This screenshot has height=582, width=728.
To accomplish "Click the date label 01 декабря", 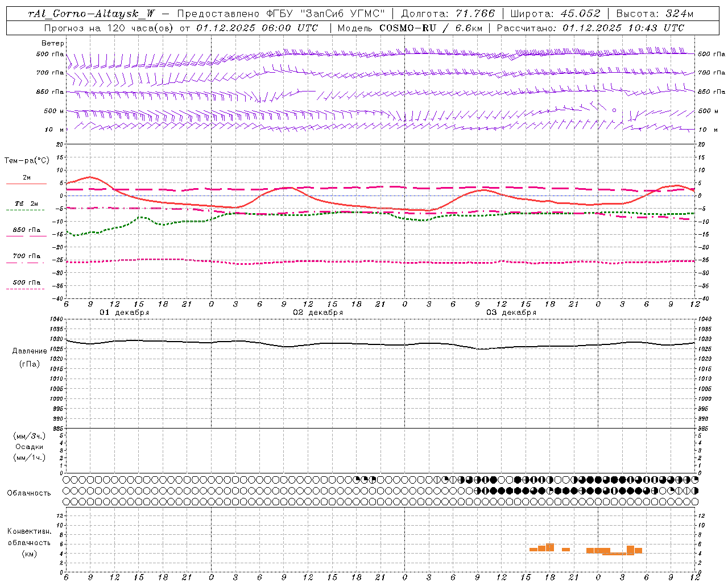I will pos(125,313).
